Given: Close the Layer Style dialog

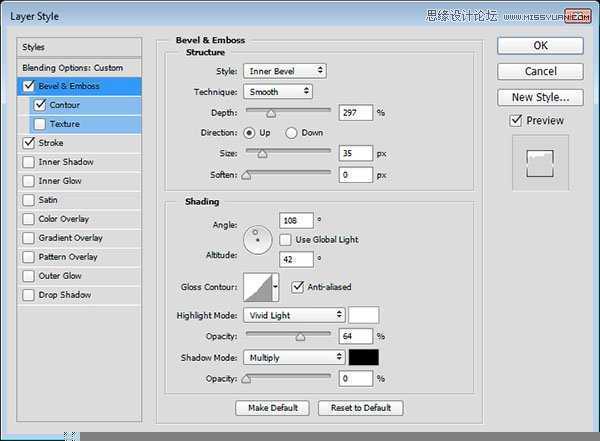Looking at the screenshot, I should 578,16.
